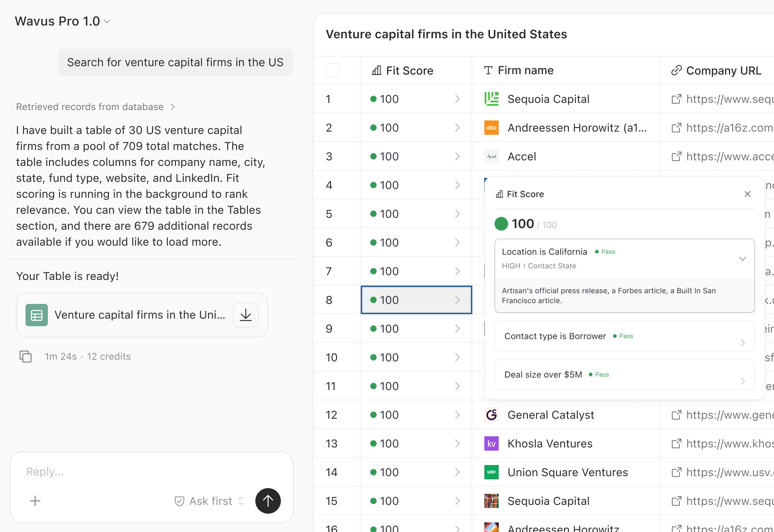Open the https://www.khos... URL link
This screenshot has width=774, height=532.
tap(730, 443)
